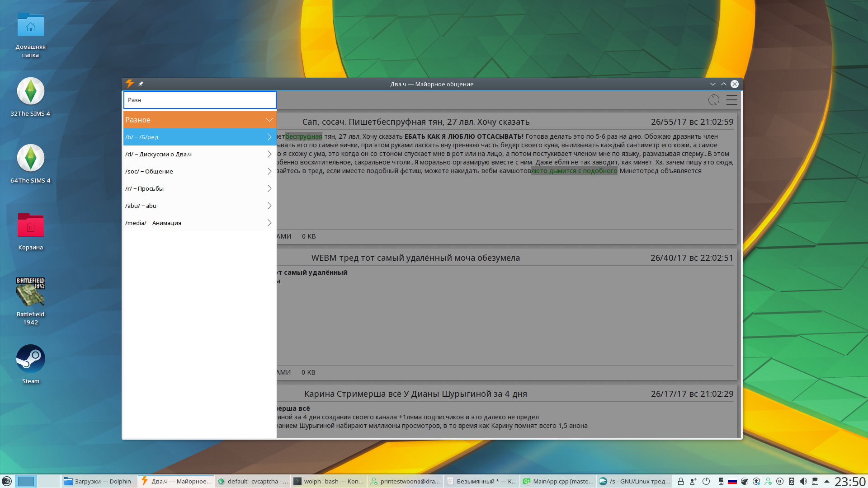The image size is (868, 488).
Task: Click the board search input field
Action: 200,100
